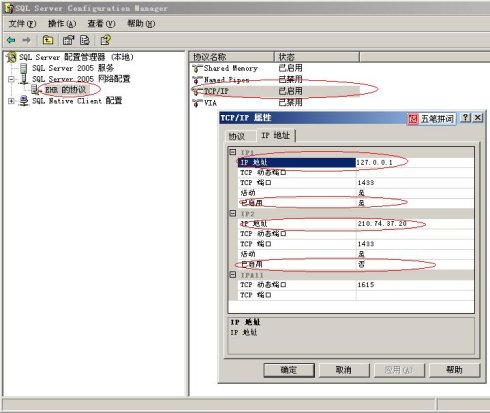
Task: Select the VIA protocol row
Action: [276, 103]
